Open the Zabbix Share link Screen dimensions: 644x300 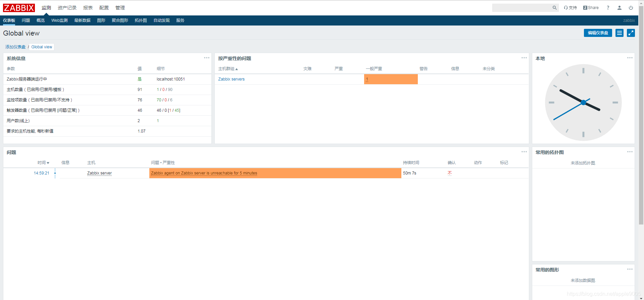591,8
